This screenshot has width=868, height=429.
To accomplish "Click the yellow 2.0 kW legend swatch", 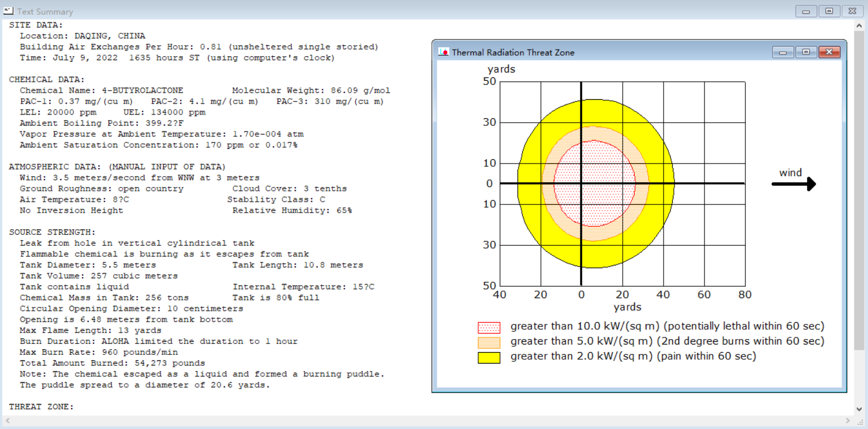I will tap(489, 358).
